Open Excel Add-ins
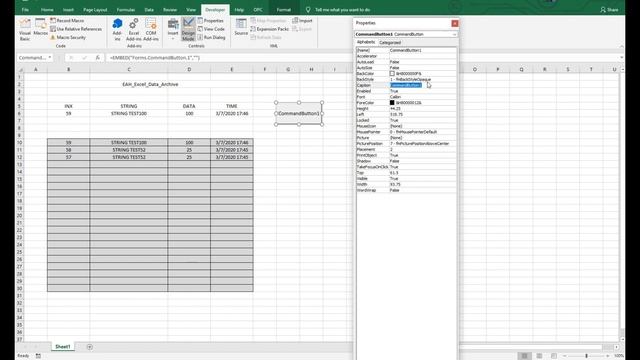 click(133, 29)
